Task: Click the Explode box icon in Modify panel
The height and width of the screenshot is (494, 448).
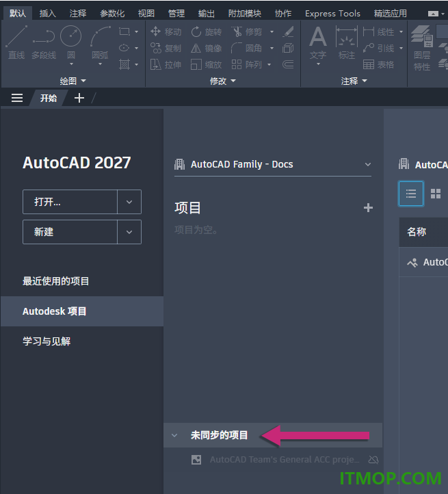Action: (288, 48)
